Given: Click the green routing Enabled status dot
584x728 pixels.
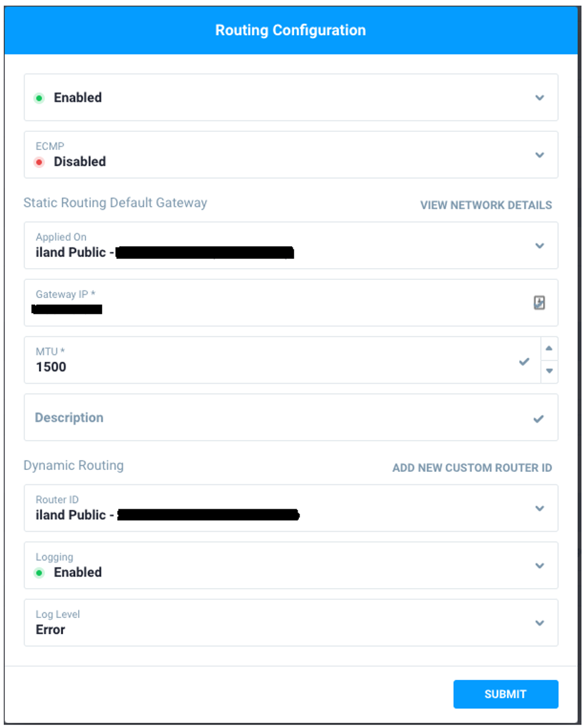Looking at the screenshot, I should 39,98.
